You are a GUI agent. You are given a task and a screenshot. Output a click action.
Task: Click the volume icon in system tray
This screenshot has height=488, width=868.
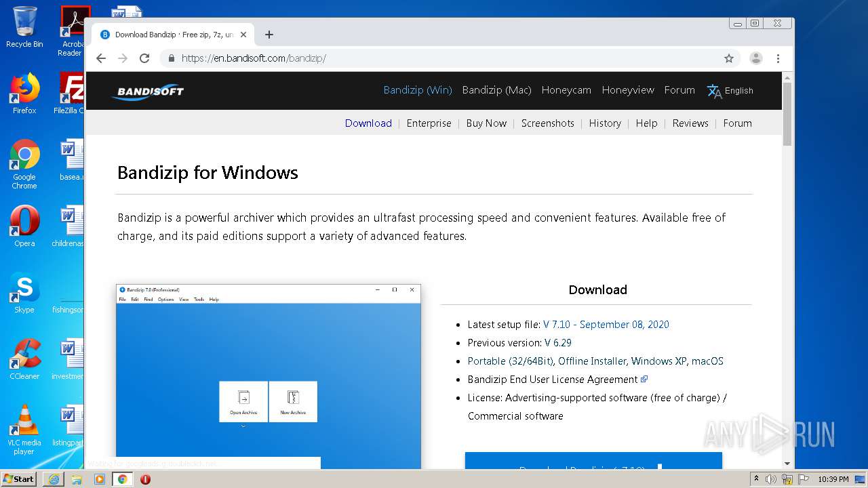pos(771,479)
